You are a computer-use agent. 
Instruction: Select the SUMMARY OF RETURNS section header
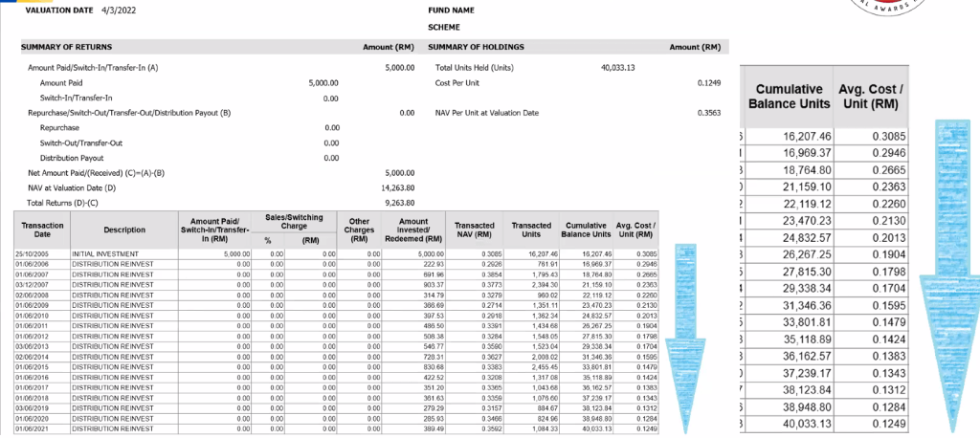(67, 47)
